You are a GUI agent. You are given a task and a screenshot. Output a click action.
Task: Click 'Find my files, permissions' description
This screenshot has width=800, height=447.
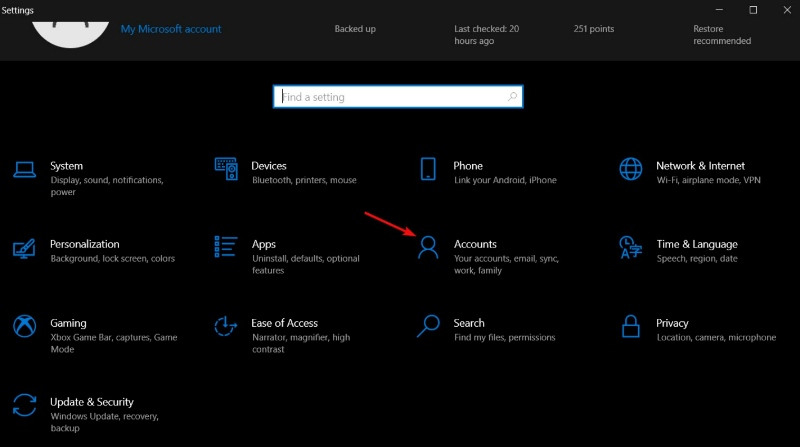click(x=505, y=337)
